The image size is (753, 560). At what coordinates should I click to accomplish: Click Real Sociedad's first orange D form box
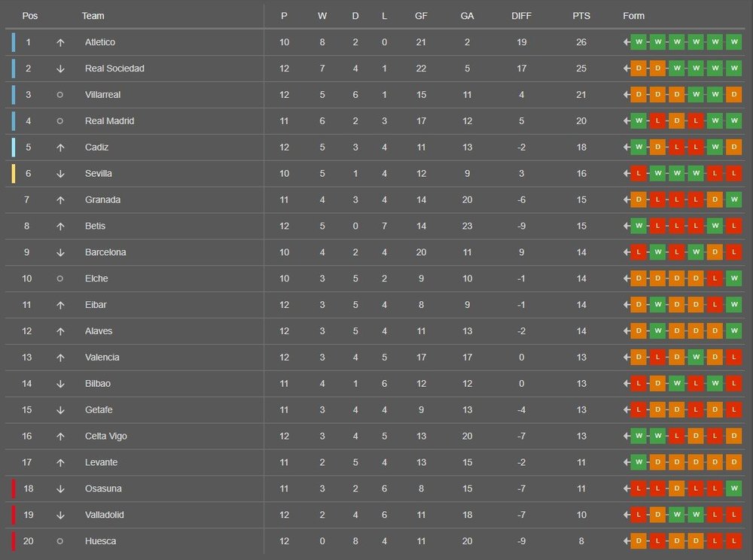coord(639,68)
